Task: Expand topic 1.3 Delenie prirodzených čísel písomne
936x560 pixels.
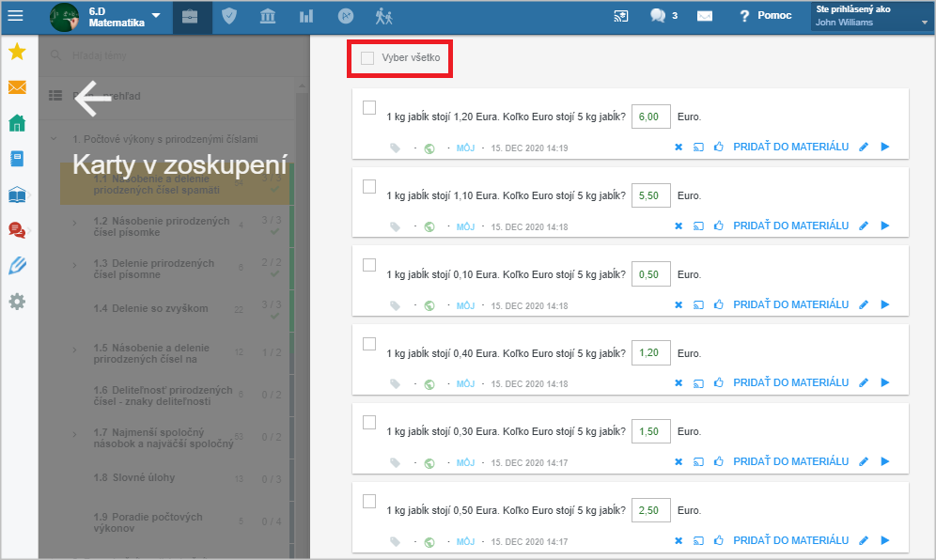Action: pyautogui.click(x=74, y=265)
